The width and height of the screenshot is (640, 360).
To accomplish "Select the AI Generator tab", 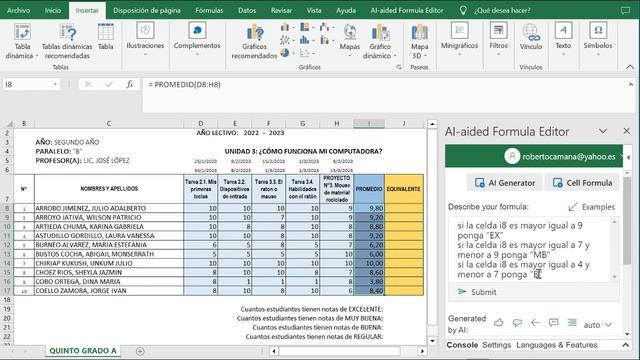I will [505, 183].
